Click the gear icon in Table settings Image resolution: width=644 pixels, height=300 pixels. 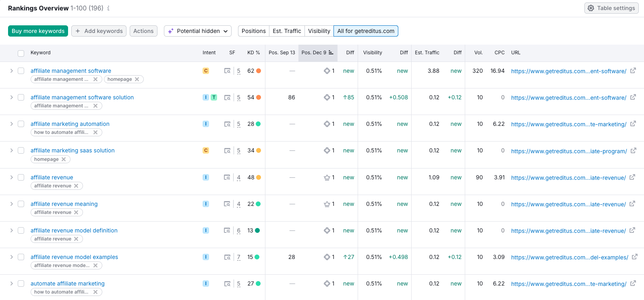tap(591, 8)
